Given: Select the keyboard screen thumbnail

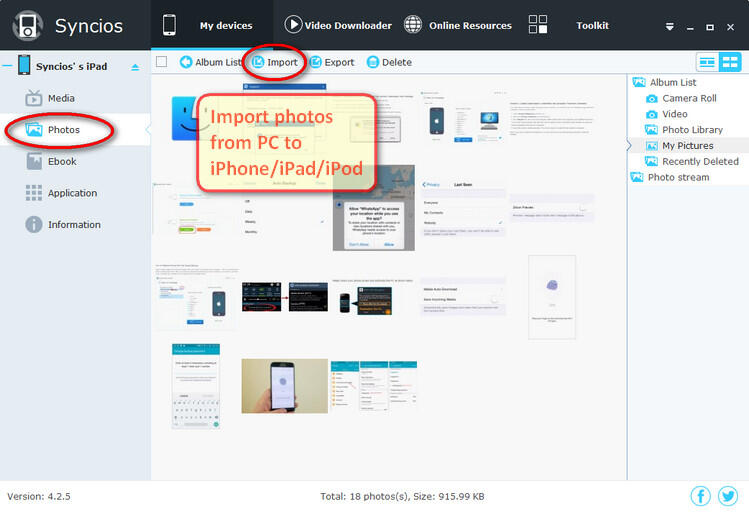Looking at the screenshot, I should (x=196, y=386).
